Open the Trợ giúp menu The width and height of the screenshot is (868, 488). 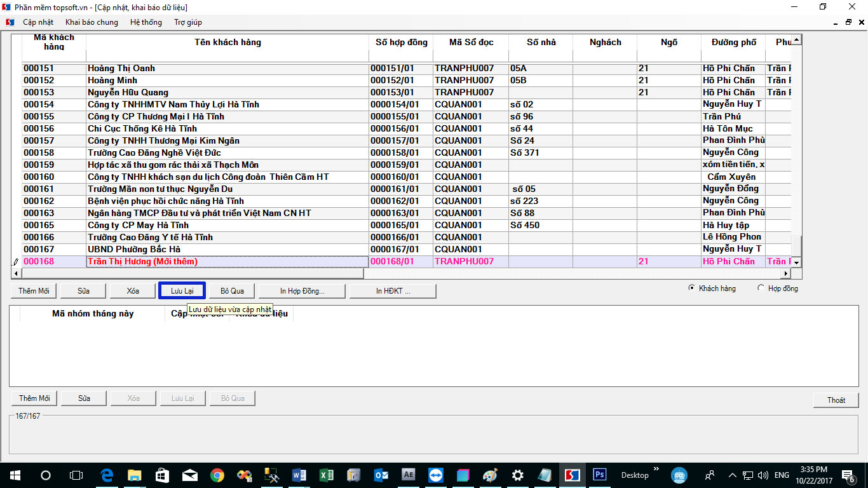pos(188,22)
